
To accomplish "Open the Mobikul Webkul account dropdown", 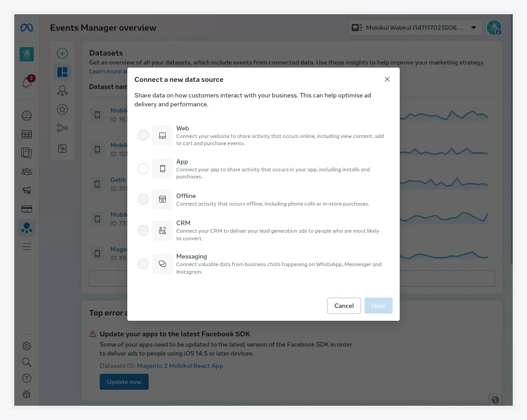I will pyautogui.click(x=415, y=28).
